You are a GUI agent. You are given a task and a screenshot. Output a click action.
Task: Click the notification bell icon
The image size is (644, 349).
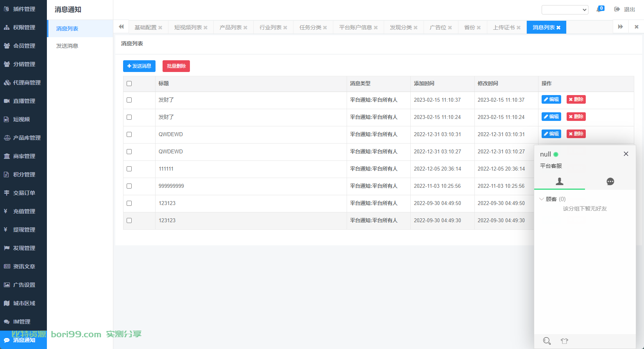tap(599, 9)
